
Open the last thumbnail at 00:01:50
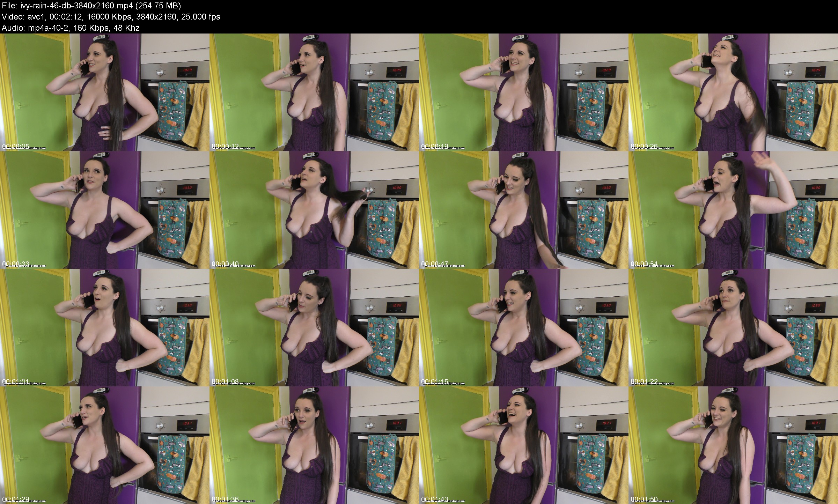pos(733,445)
